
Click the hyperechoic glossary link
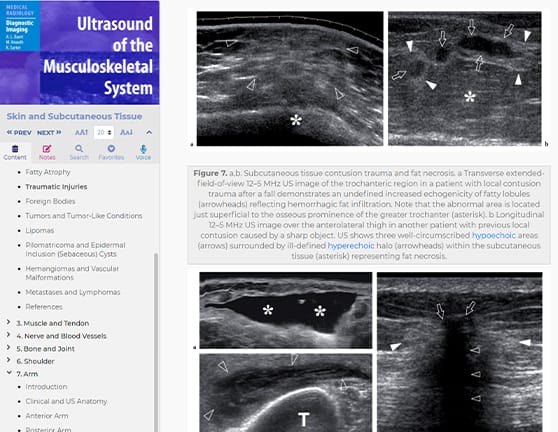click(x=351, y=246)
